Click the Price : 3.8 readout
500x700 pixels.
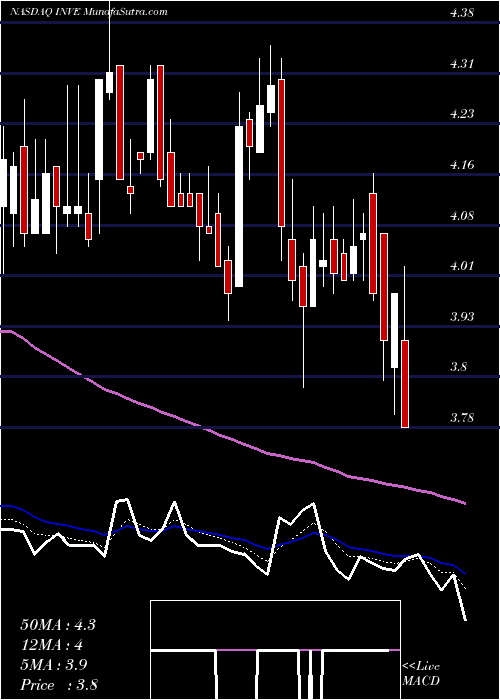point(59,684)
